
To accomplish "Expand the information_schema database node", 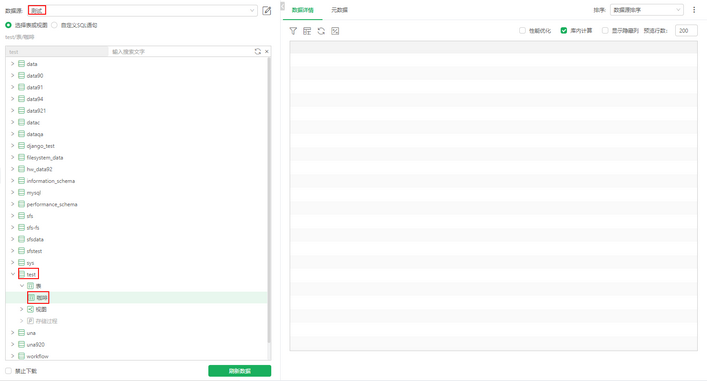I will tap(13, 180).
